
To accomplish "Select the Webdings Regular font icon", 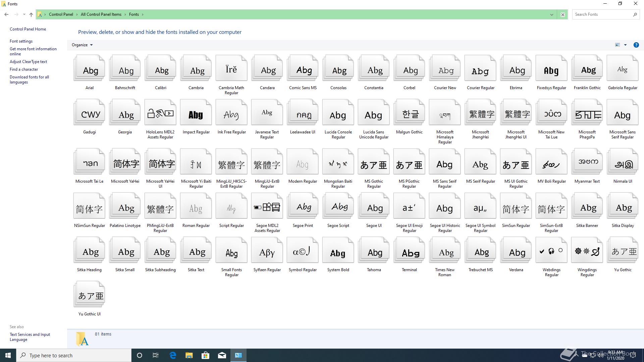I will click(551, 251).
